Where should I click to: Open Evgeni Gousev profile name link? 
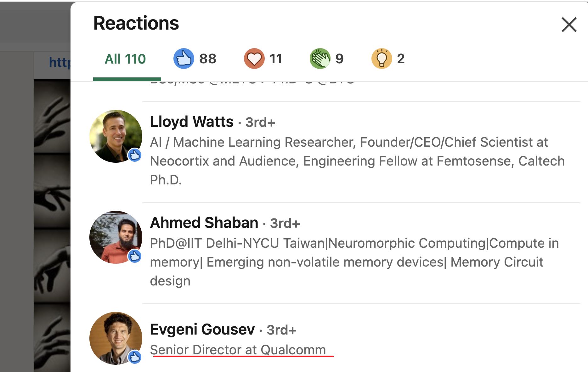(x=202, y=330)
